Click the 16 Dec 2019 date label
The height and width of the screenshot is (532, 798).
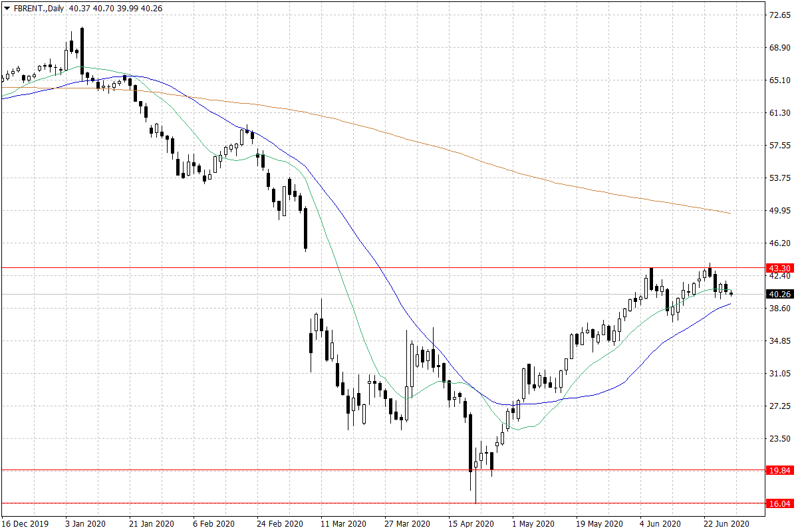click(25, 523)
